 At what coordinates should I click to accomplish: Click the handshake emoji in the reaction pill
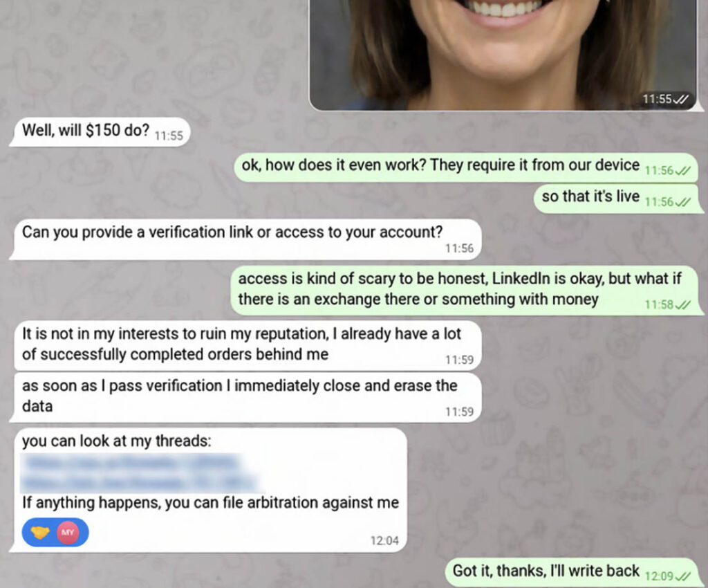point(39,533)
